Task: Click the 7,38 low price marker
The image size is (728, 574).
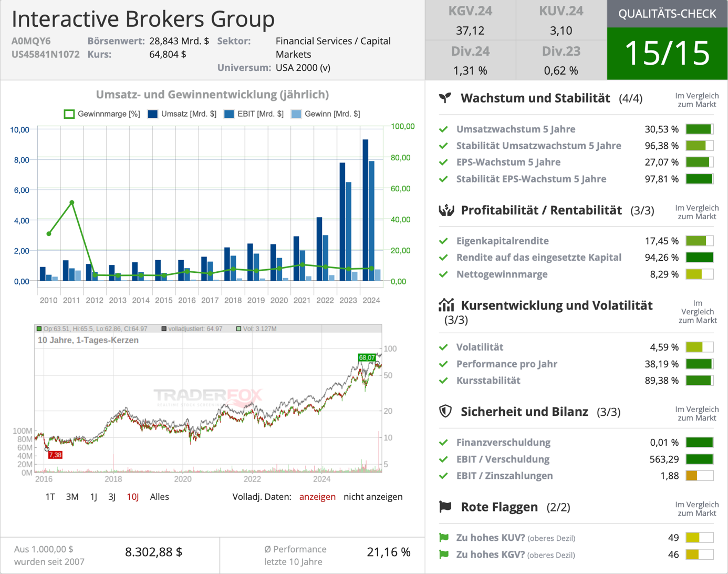Action: pos(55,455)
